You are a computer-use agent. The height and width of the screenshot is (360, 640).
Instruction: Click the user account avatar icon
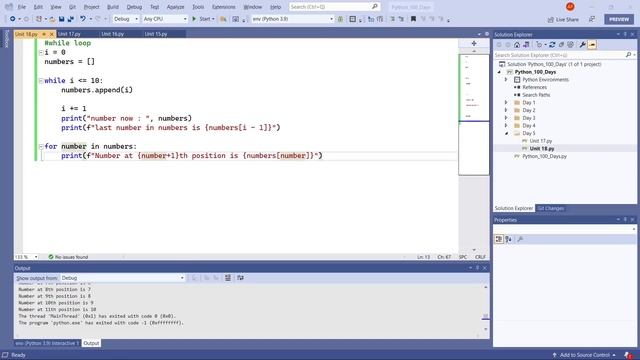(x=570, y=7)
